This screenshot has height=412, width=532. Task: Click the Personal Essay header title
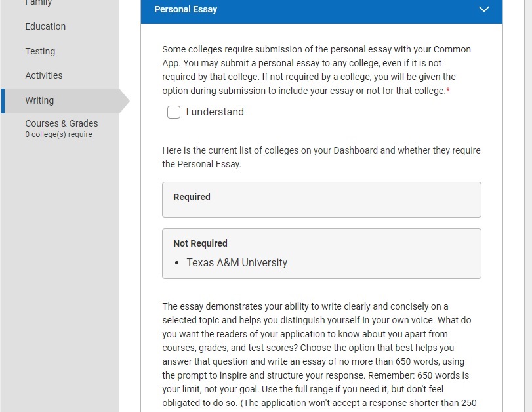tap(186, 9)
